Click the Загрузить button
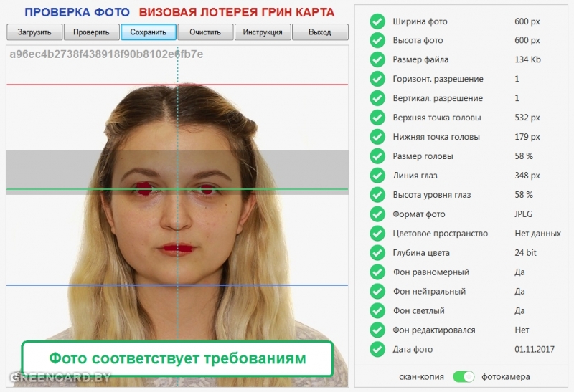This screenshot has height=392, width=574. [34, 32]
